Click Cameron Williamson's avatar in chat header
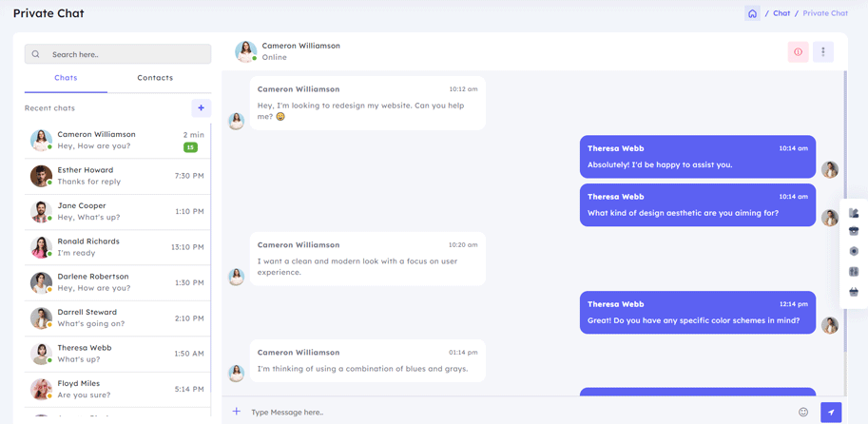The image size is (868, 424). click(x=245, y=51)
